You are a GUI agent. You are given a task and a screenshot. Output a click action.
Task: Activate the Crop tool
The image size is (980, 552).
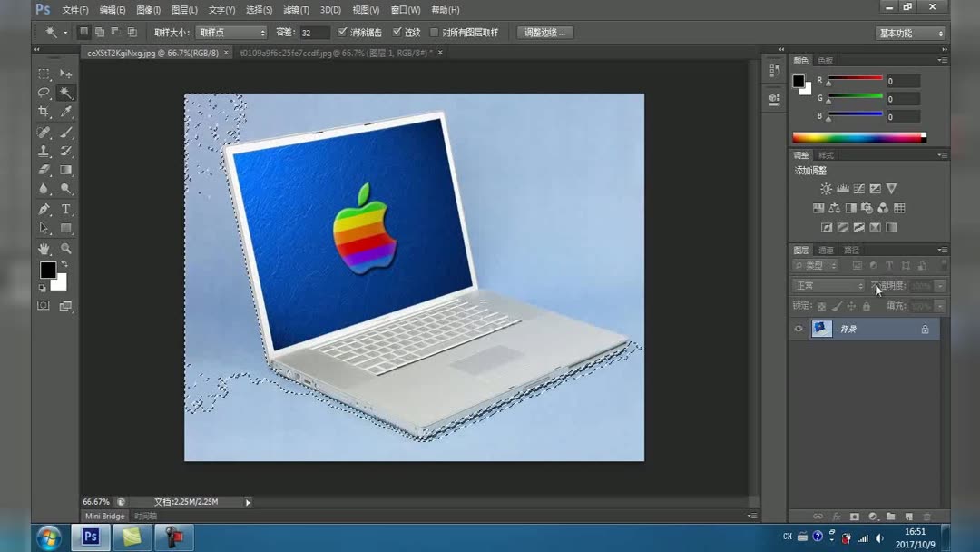43,112
